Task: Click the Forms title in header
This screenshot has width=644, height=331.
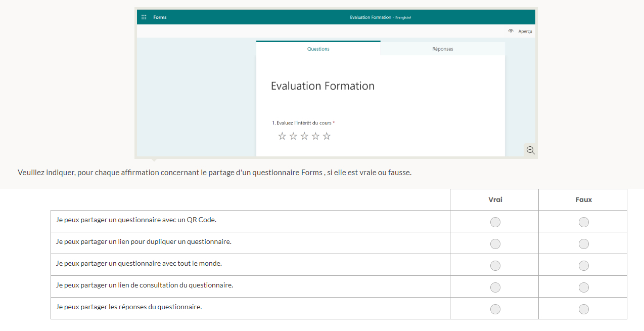Action: (x=160, y=17)
